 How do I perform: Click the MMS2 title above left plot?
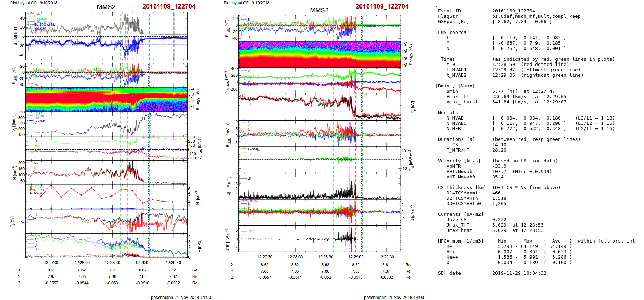point(106,7)
